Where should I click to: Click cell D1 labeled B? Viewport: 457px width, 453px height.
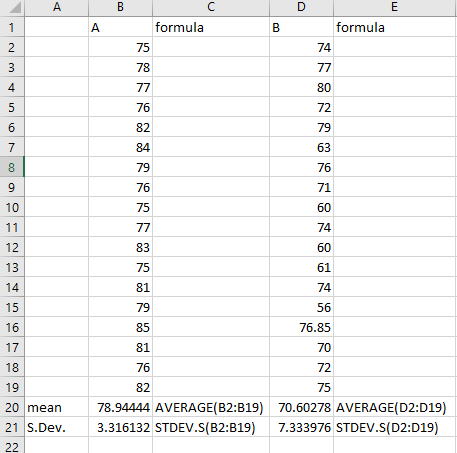pyautogui.click(x=301, y=27)
